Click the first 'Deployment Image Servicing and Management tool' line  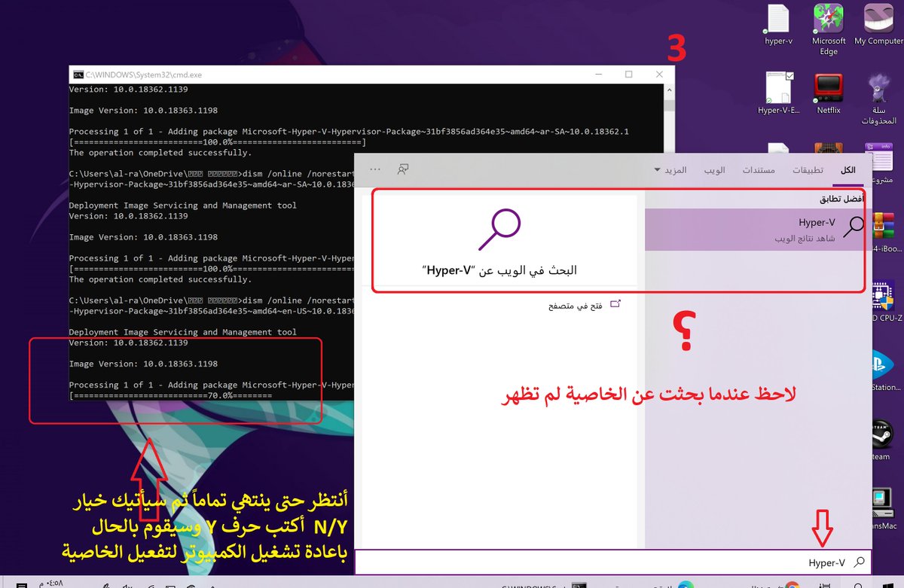183,206
